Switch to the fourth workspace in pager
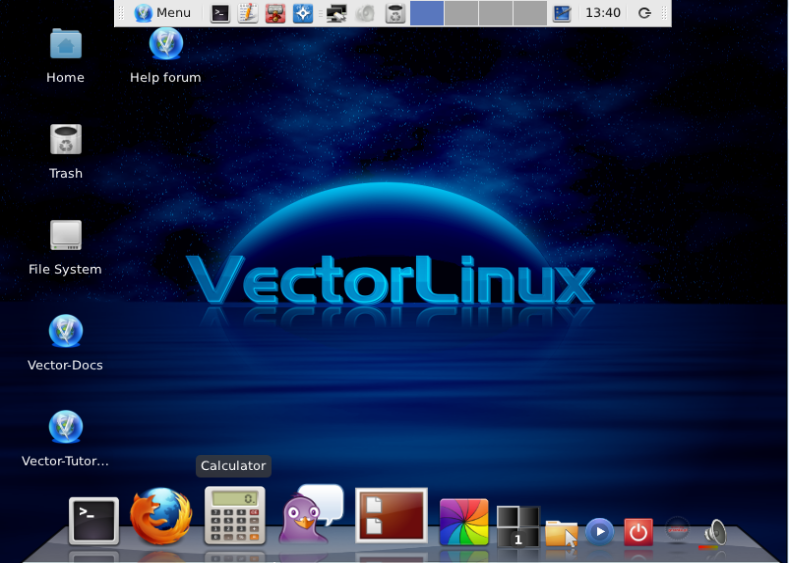 [x=530, y=13]
